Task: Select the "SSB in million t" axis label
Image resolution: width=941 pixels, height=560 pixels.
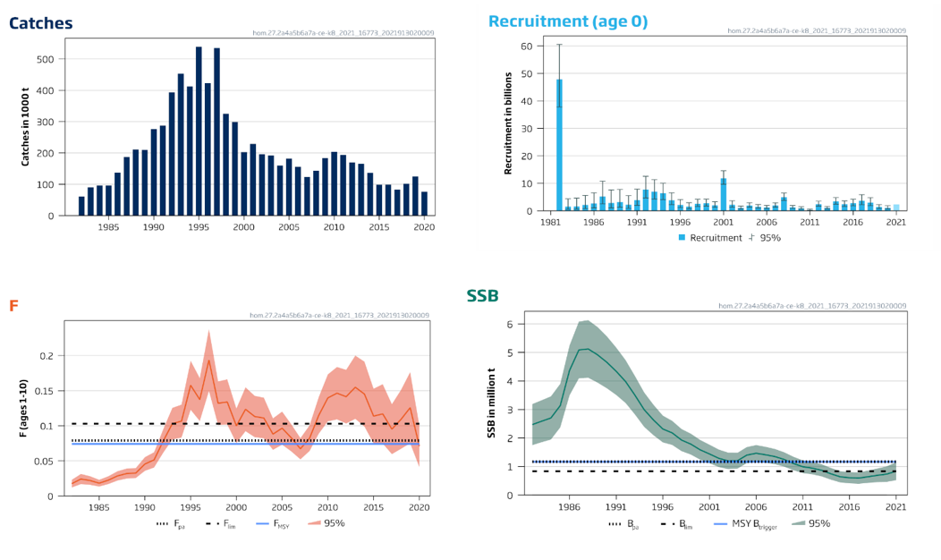Action: click(491, 403)
